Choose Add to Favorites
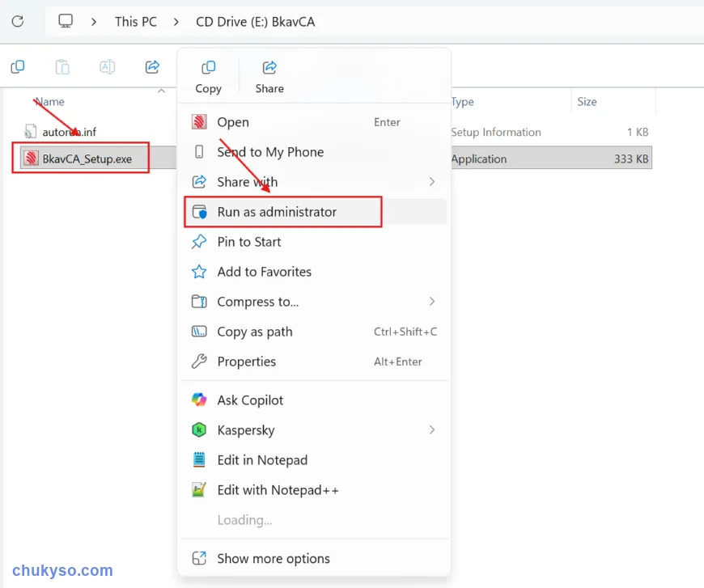The height and width of the screenshot is (588, 704). (x=314, y=272)
